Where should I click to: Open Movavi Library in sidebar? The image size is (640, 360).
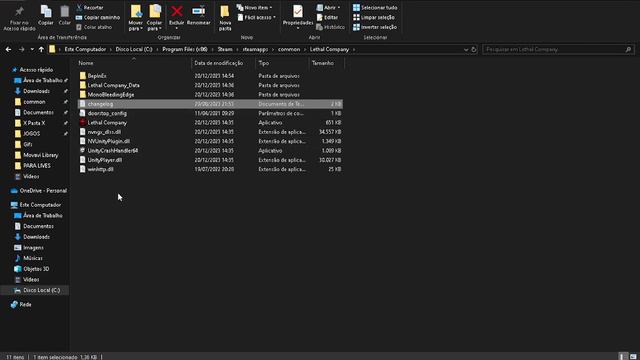40,155
